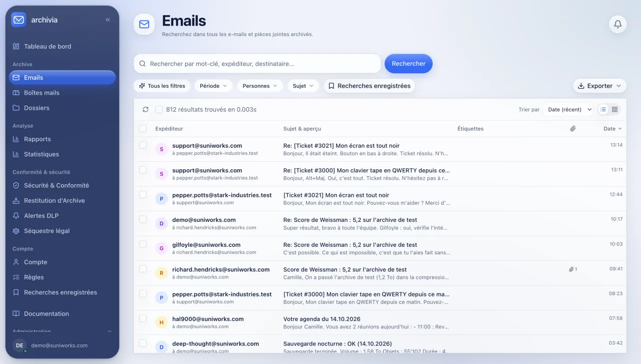The width and height of the screenshot is (641, 364).
Task: Switch to grid view layout
Action: point(615,109)
